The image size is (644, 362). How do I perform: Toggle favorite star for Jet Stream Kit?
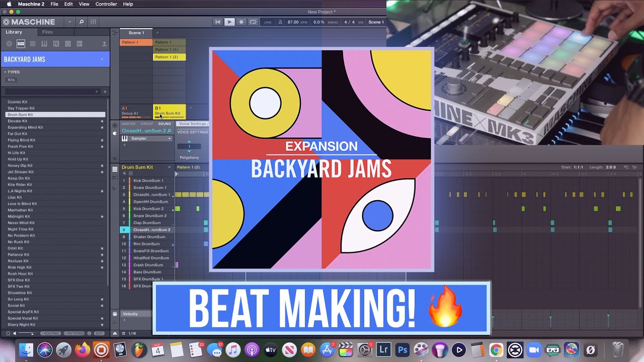pyautogui.click(x=102, y=172)
